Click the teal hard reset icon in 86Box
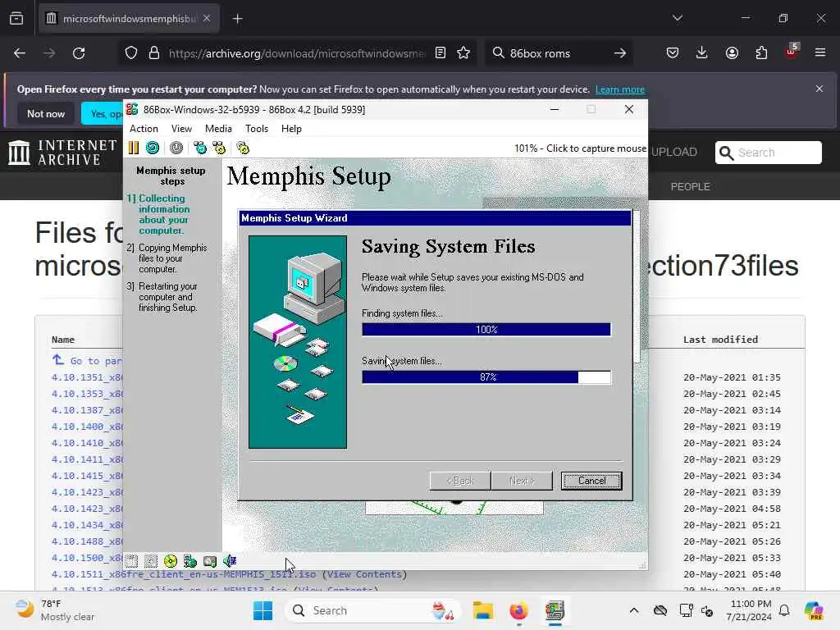The width and height of the screenshot is (840, 630). coord(153,148)
